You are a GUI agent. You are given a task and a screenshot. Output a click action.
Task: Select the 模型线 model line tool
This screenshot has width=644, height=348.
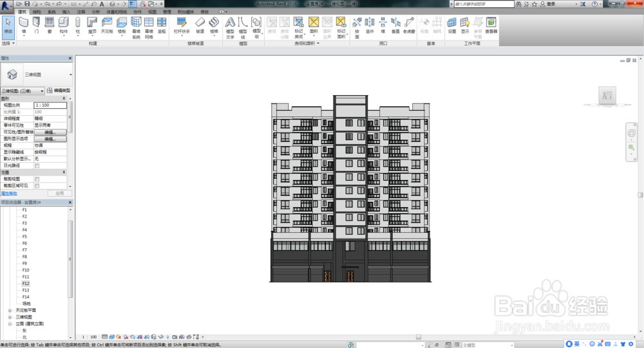(243, 28)
